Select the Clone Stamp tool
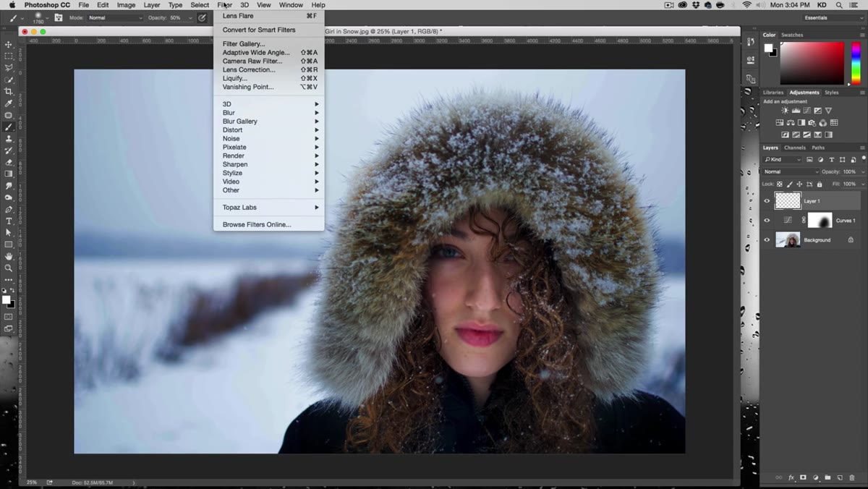The image size is (868, 489). (9, 138)
